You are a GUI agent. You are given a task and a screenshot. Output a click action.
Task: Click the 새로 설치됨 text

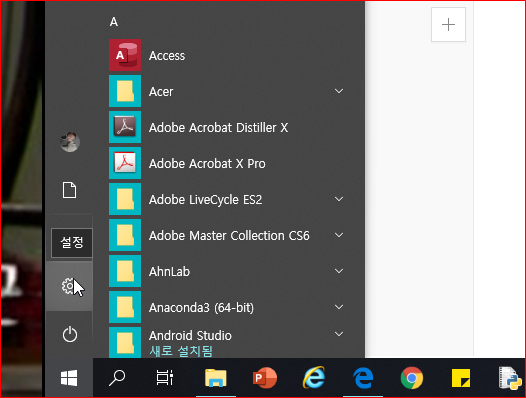point(181,351)
